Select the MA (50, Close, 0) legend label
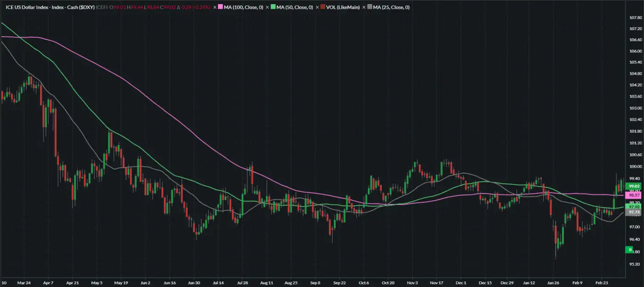 pyautogui.click(x=294, y=7)
